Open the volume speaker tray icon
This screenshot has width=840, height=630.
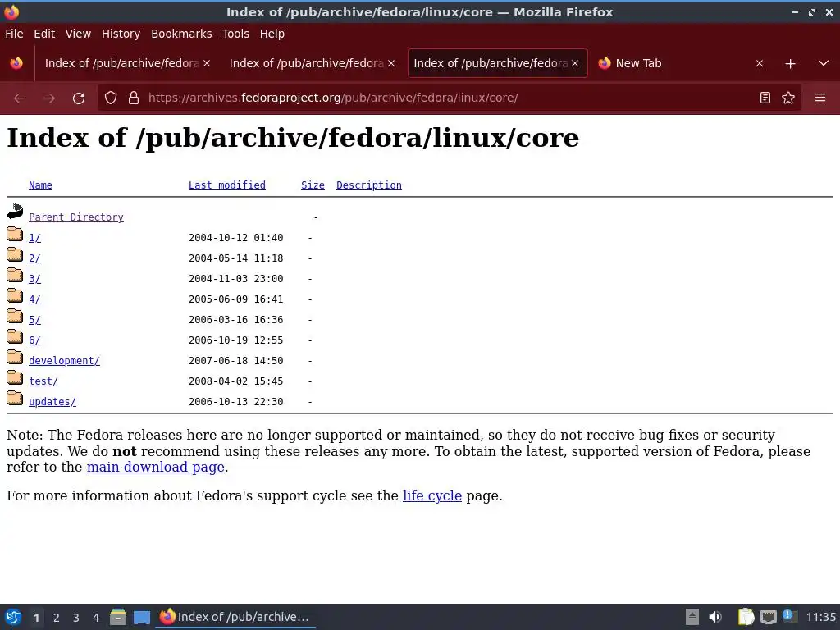[715, 617]
